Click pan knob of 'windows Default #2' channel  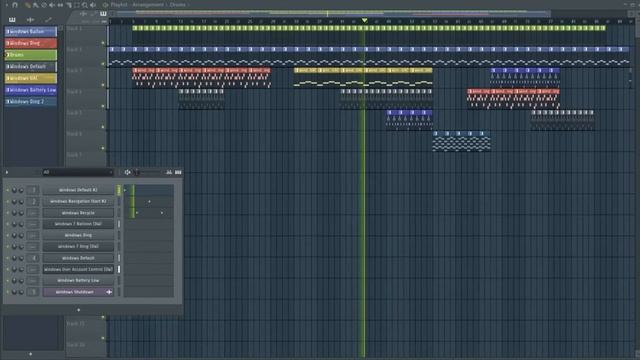click(x=14, y=190)
